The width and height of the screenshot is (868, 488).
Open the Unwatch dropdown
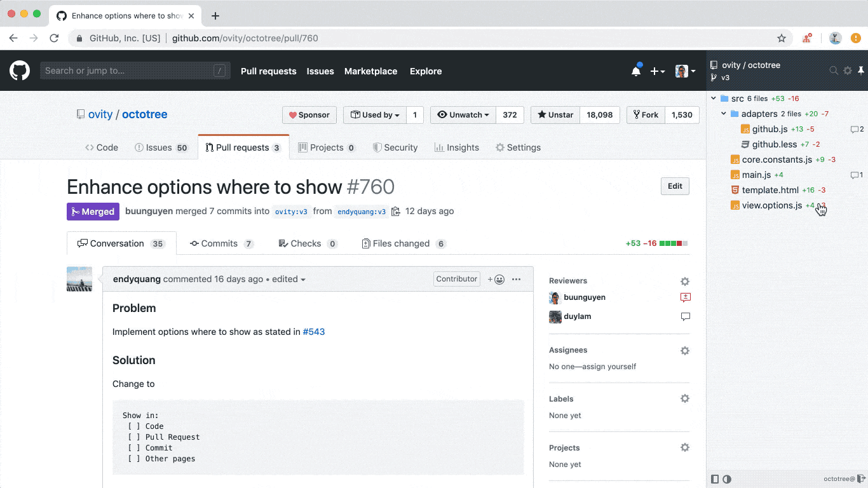pyautogui.click(x=463, y=115)
